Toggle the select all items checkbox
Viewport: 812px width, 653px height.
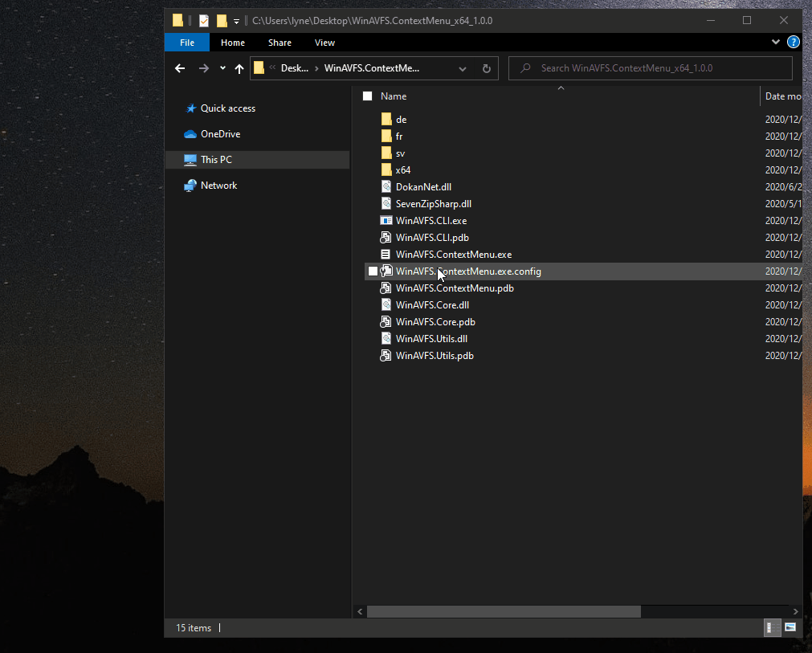tap(368, 96)
